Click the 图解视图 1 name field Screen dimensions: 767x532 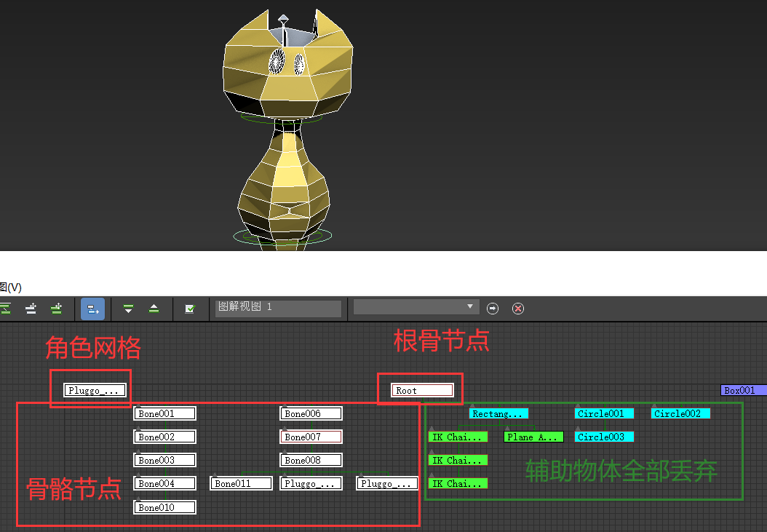[x=279, y=308]
